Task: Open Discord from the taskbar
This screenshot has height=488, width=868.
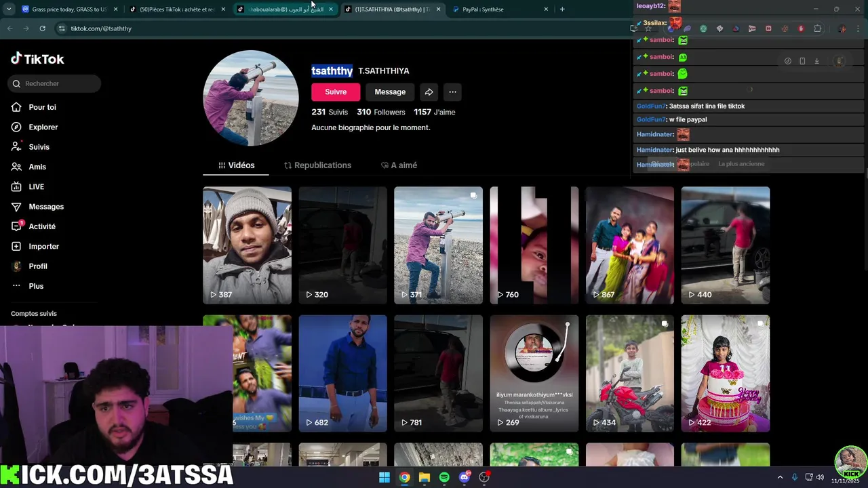Action: pos(465,477)
